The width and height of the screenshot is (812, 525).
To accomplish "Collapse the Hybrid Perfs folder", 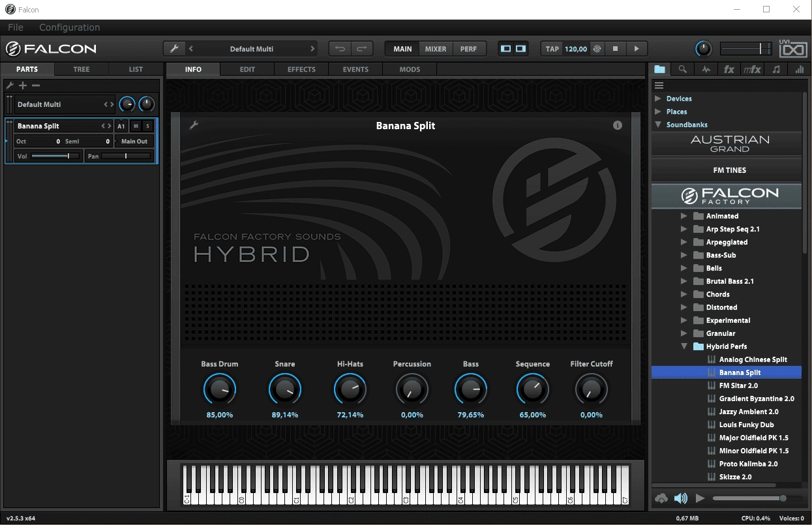I will (684, 346).
